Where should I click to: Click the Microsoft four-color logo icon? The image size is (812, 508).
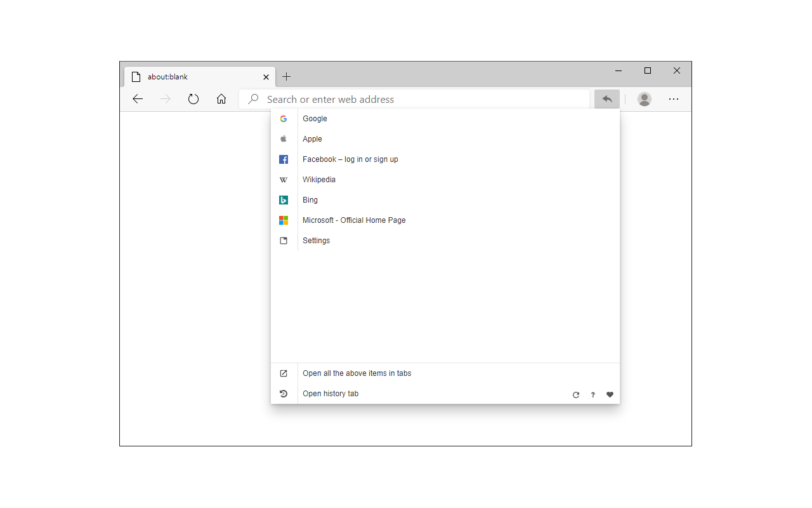[284, 220]
